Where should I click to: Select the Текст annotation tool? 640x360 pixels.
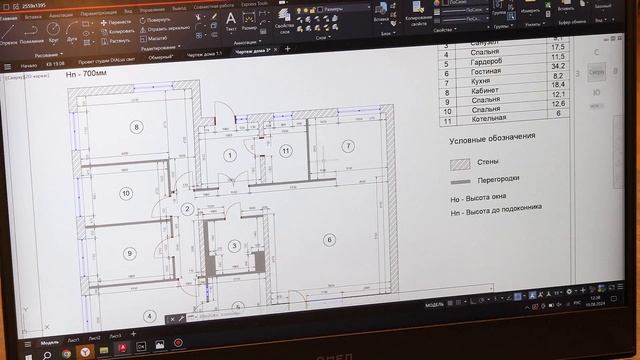pyautogui.click(x=231, y=22)
